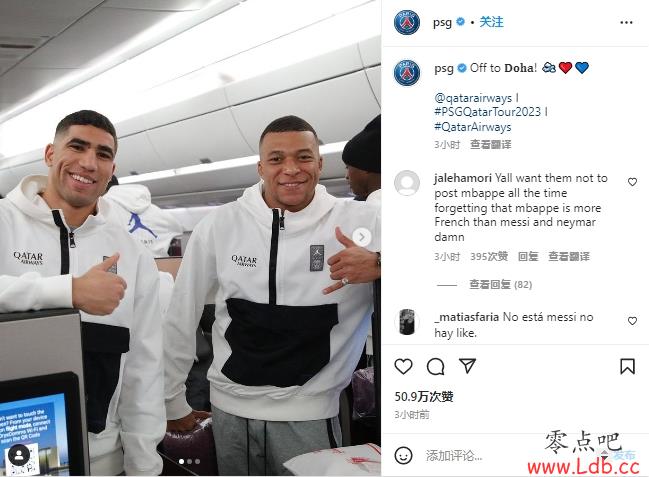Screen dimensions: 649x477
Task: Open emoji picker smiley icon
Action: (x=403, y=455)
